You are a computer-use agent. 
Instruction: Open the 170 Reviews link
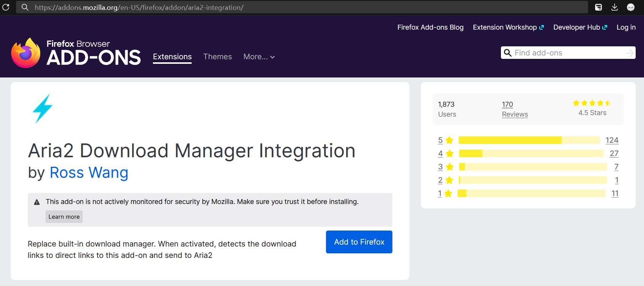(515, 109)
